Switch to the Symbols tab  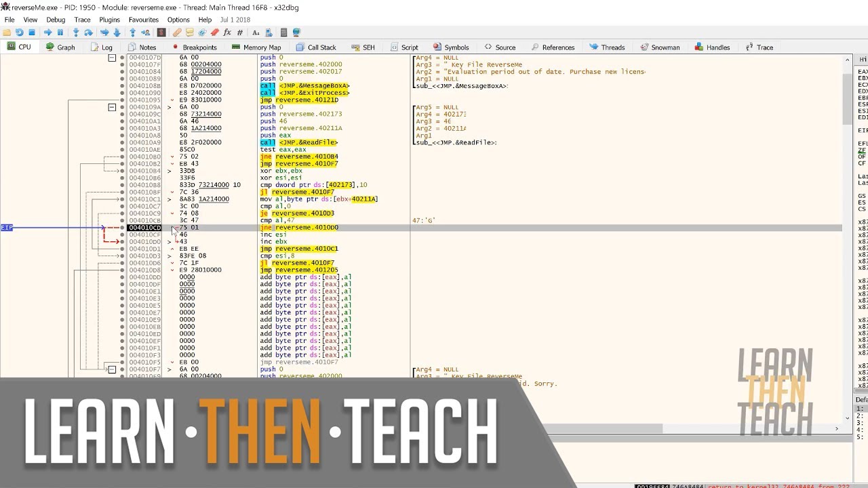[x=450, y=47]
